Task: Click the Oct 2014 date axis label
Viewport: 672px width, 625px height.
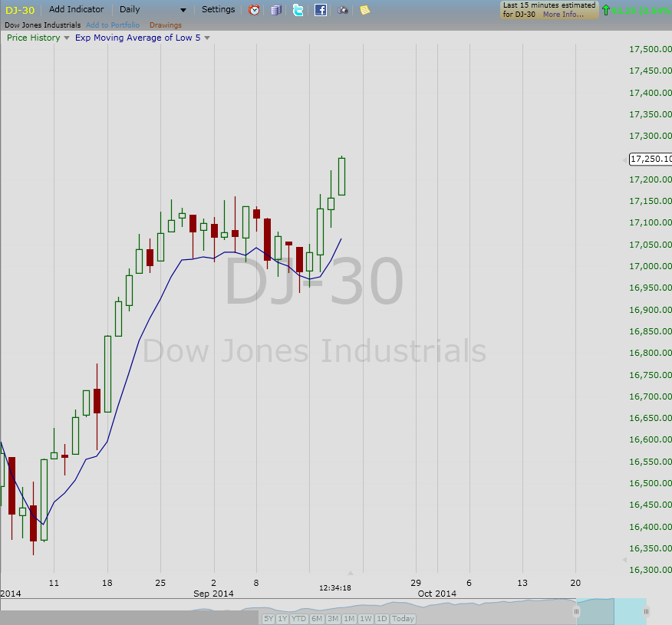Action: (437, 594)
